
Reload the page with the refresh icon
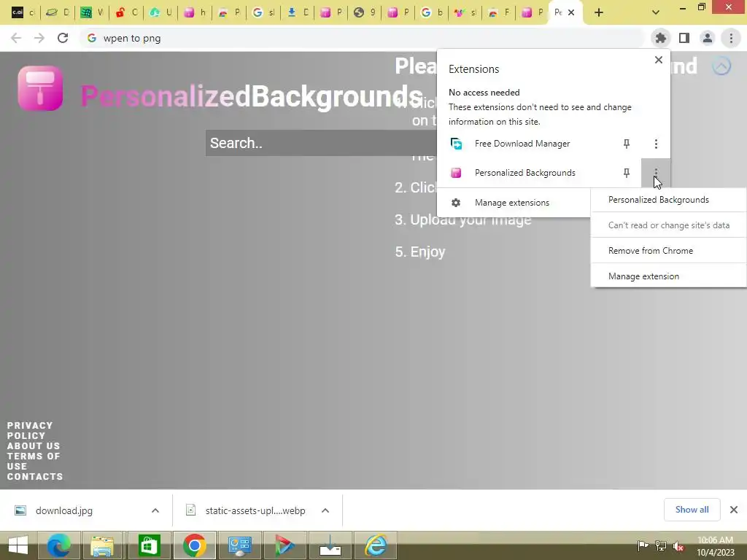63,38
